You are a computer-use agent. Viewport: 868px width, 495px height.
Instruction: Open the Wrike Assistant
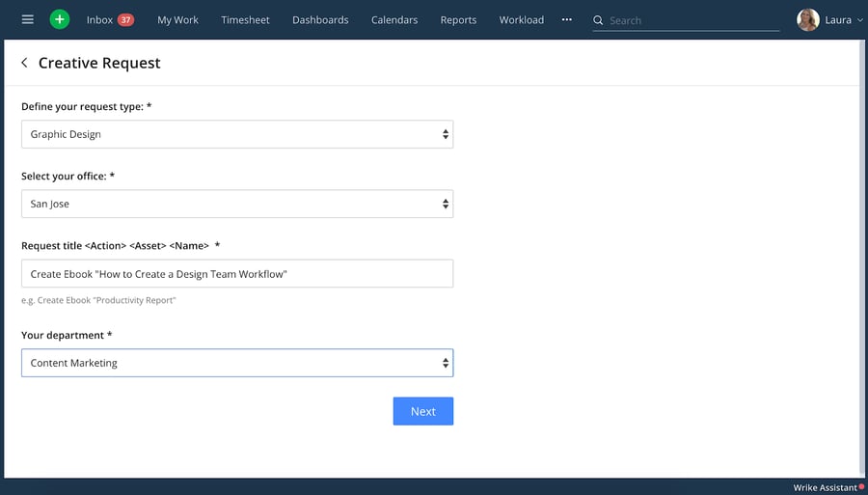[825, 487]
